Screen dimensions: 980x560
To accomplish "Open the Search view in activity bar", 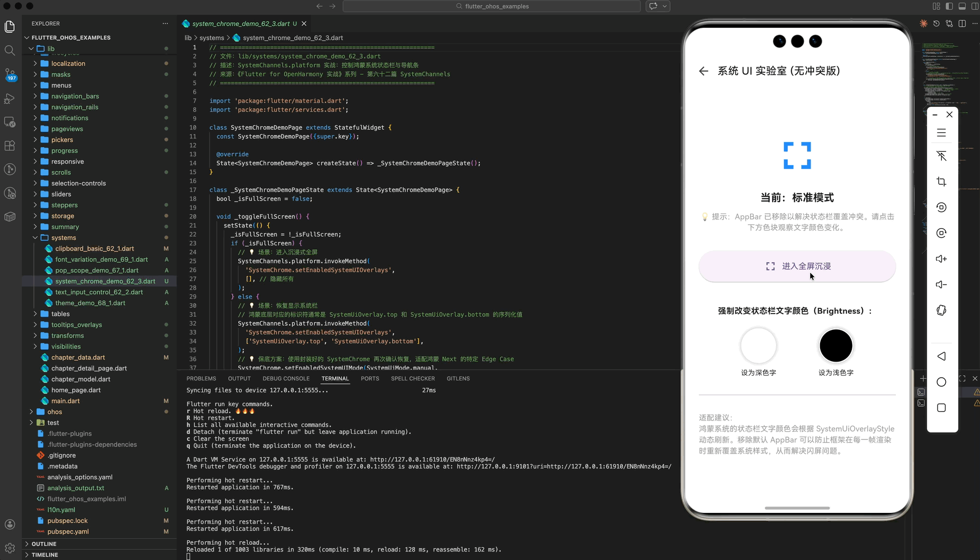I will (x=10, y=50).
